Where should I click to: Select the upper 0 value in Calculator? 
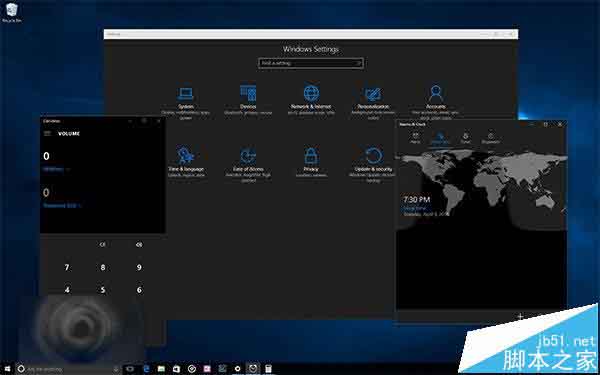tap(46, 156)
